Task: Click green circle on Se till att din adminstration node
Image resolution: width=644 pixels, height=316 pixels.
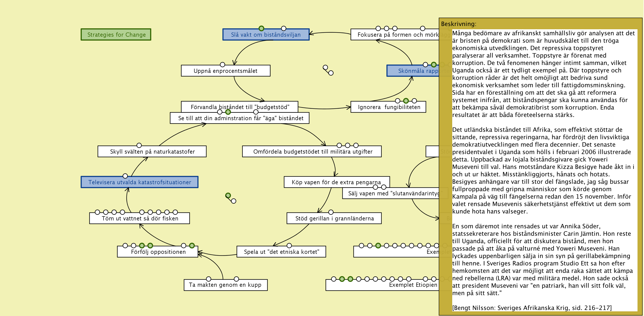Action: pos(228,112)
